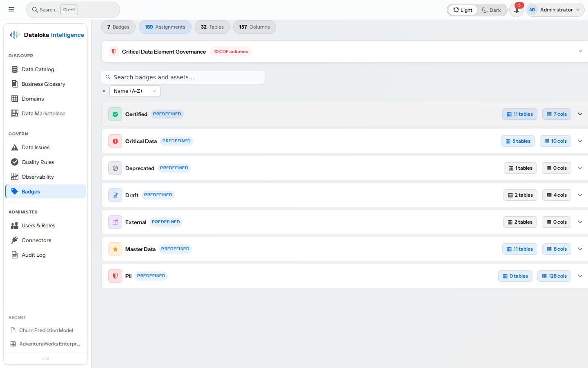Open the hamburger menu icon
The width and height of the screenshot is (588, 368).
point(11,9)
